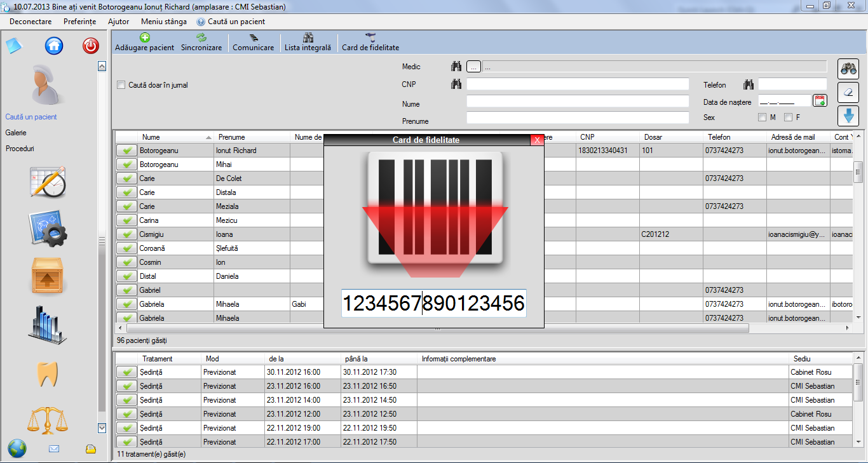Open the tooth icon in sidebar
The height and width of the screenshot is (463, 868).
click(x=49, y=374)
